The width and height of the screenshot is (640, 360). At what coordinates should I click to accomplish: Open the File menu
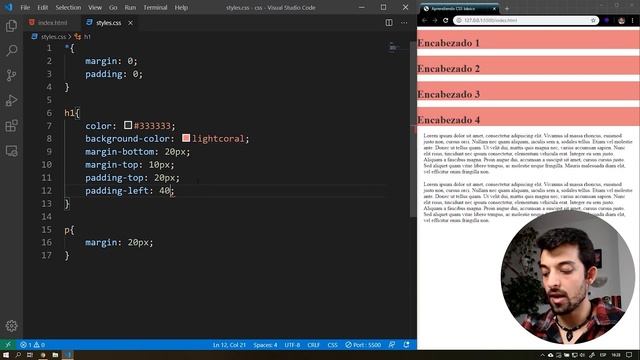click(x=25, y=7)
